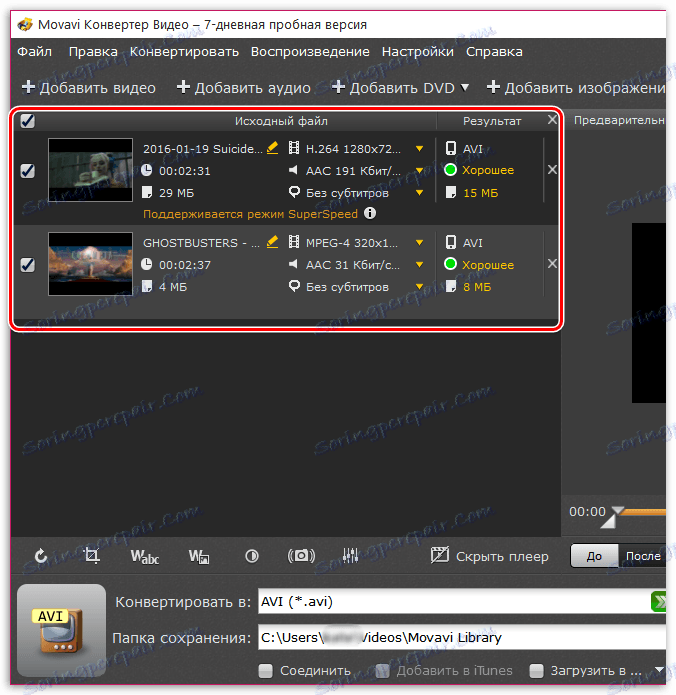Expand AAC 191 Кбит audio track dropdown
The height and width of the screenshot is (695, 676).
[x=419, y=171]
